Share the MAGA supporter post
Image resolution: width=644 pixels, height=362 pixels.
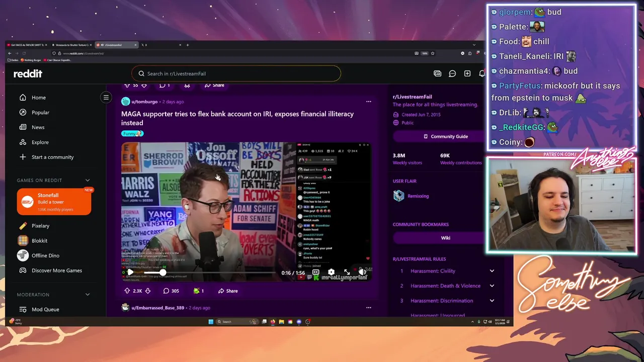228,291
